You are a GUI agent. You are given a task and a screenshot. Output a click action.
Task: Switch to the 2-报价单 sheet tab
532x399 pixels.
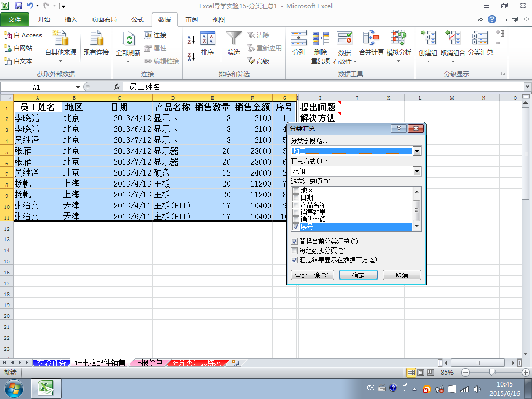(x=148, y=363)
